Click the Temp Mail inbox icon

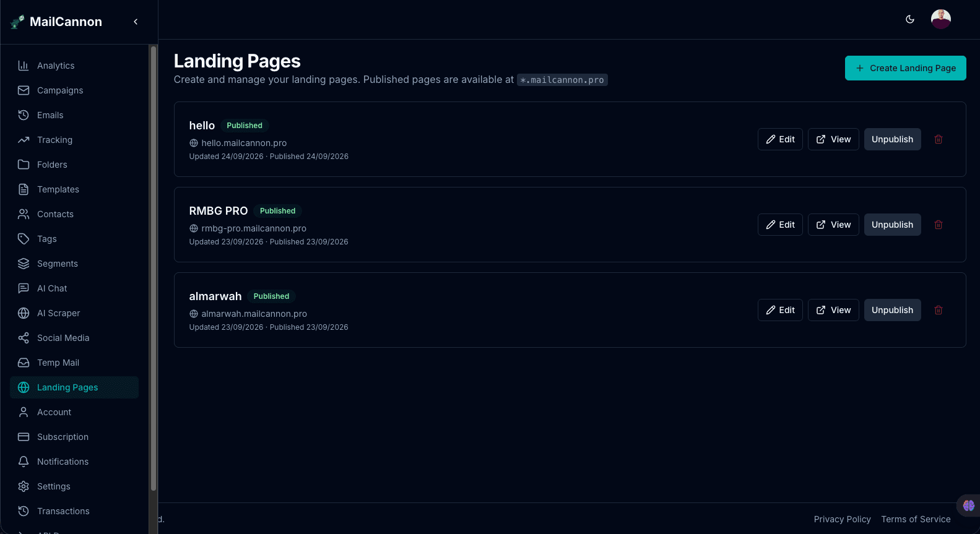pos(24,363)
